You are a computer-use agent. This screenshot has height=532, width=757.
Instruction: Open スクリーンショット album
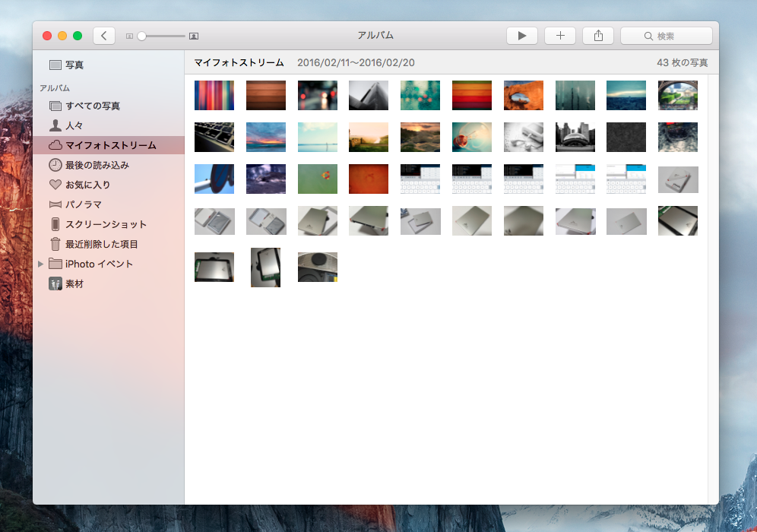(106, 224)
